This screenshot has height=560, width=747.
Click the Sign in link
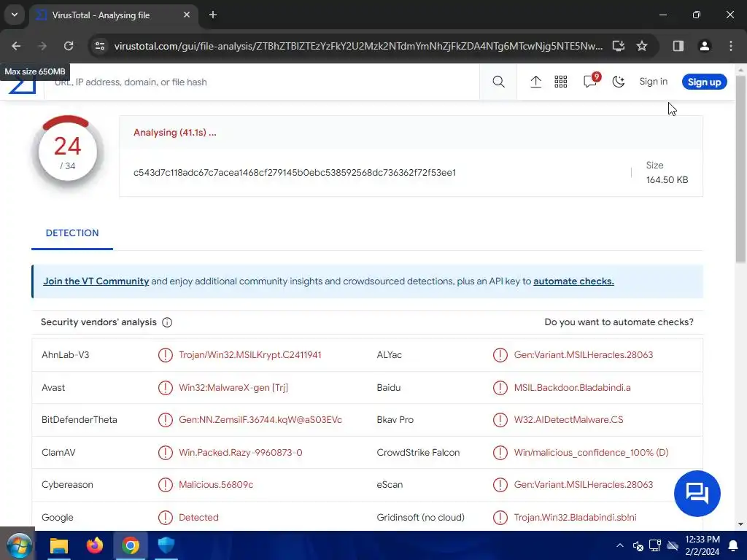click(653, 82)
